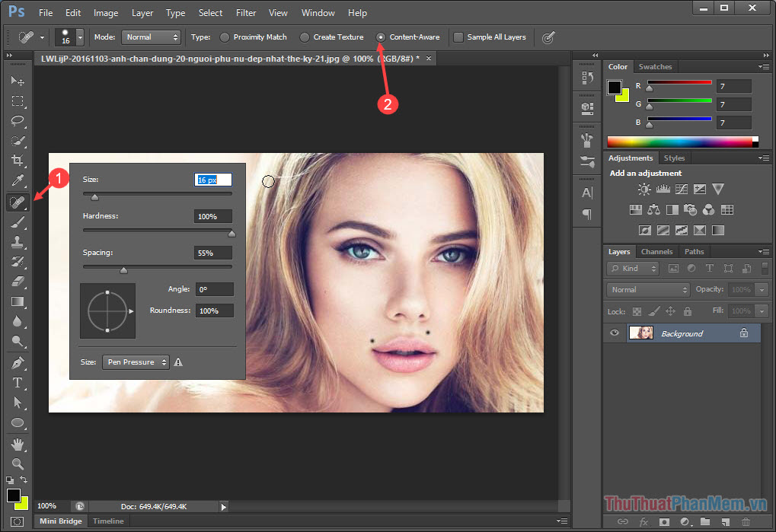This screenshot has width=776, height=532.
Task: Open the Pen Pressure size dropdown
Action: click(x=135, y=362)
